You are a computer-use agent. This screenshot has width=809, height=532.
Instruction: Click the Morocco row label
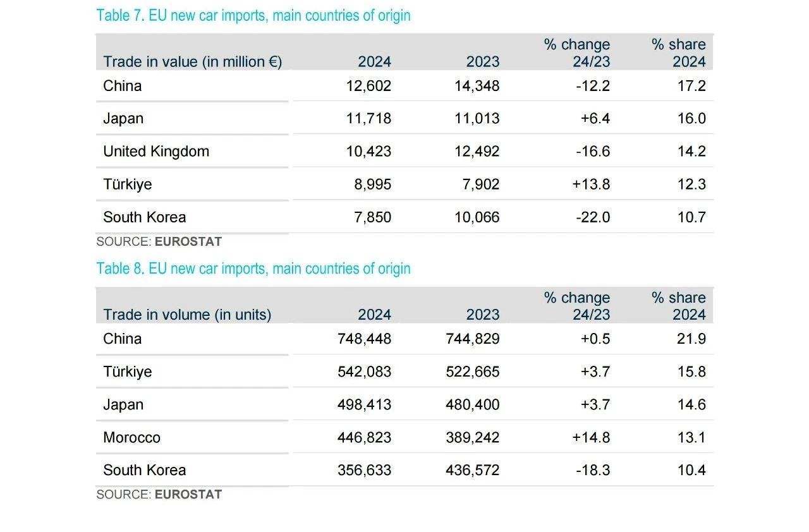131,437
